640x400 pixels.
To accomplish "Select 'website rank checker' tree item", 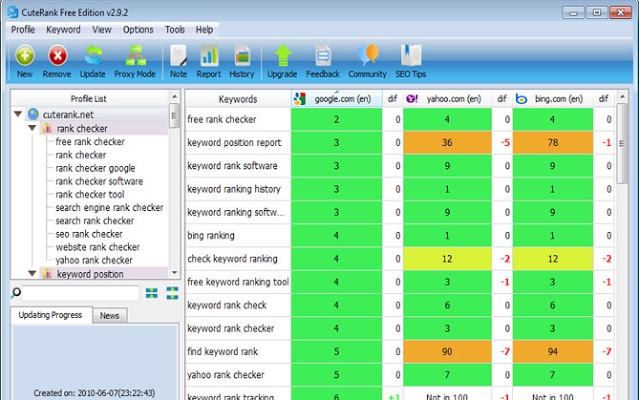I will (x=98, y=247).
